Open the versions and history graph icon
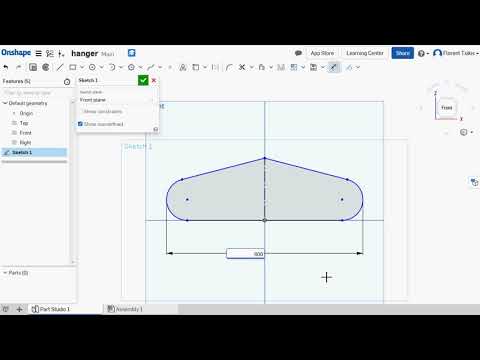This screenshot has width=480, height=360. point(50,53)
